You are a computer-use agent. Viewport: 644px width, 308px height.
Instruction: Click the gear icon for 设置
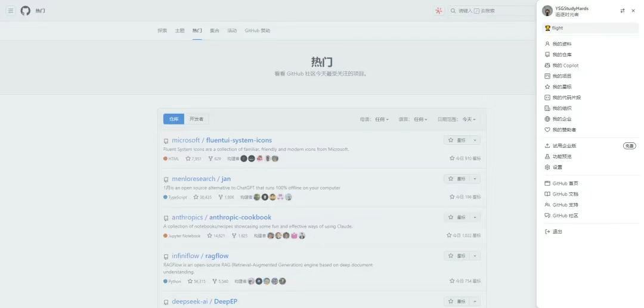pyautogui.click(x=547, y=167)
